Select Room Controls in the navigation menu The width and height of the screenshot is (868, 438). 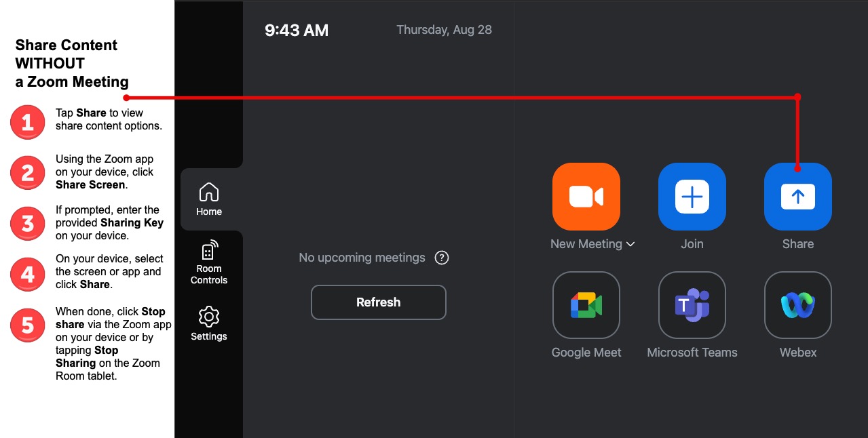(208, 261)
